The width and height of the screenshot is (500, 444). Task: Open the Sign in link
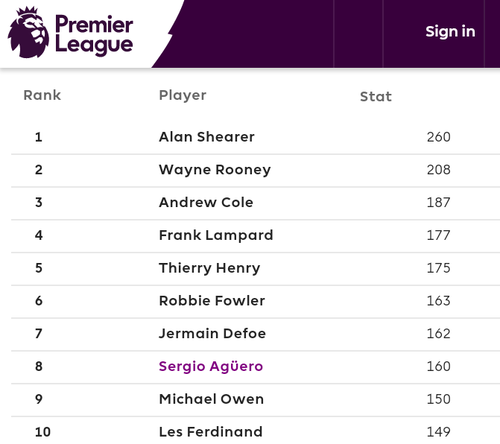point(450,32)
